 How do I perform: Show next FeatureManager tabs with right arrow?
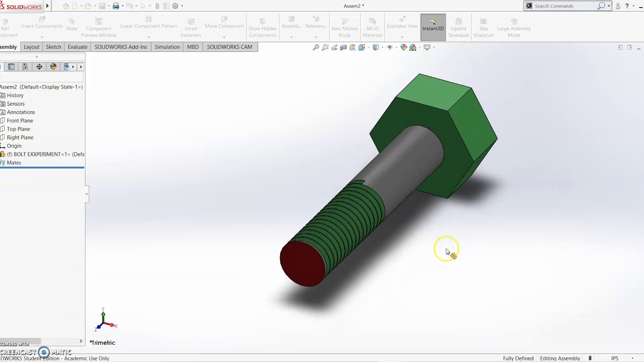pyautogui.click(x=80, y=66)
